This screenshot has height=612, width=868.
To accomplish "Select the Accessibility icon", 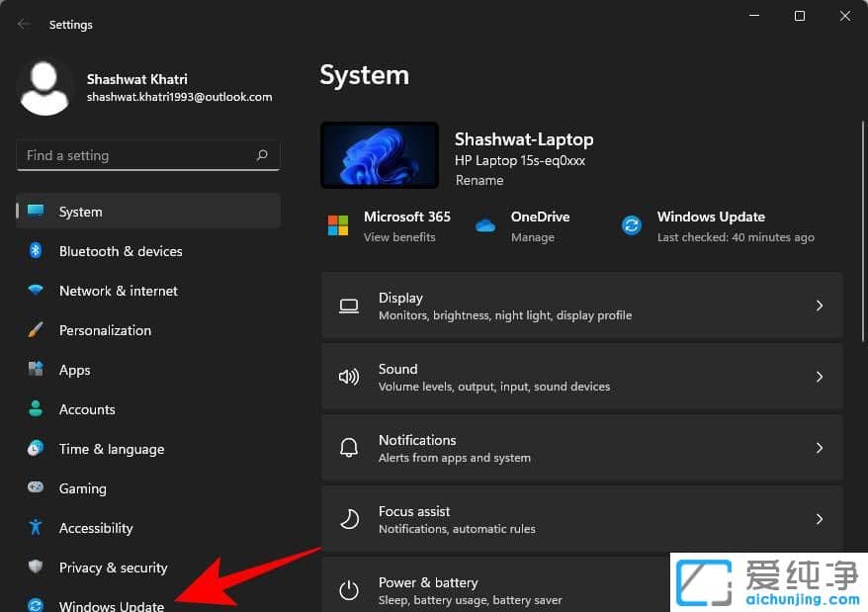I will pos(36,528).
